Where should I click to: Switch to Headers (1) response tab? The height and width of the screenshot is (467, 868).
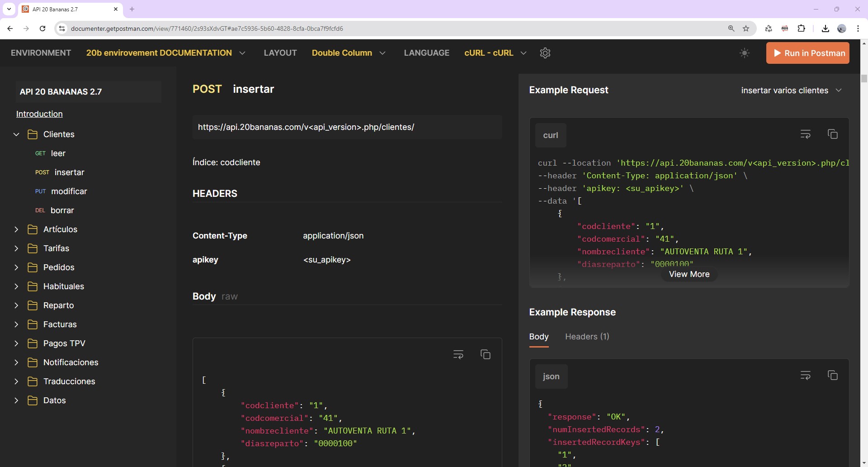[587, 337]
